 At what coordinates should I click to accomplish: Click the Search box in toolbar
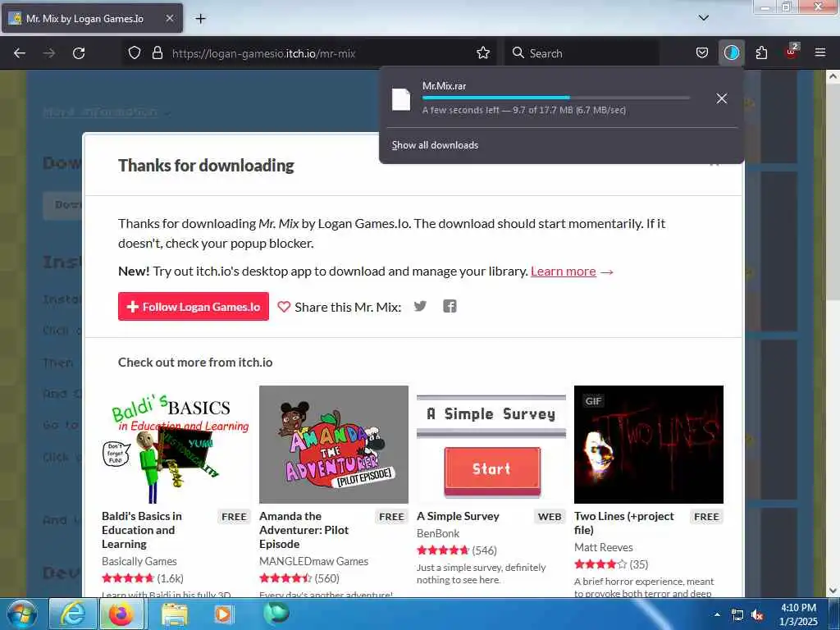tap(582, 53)
